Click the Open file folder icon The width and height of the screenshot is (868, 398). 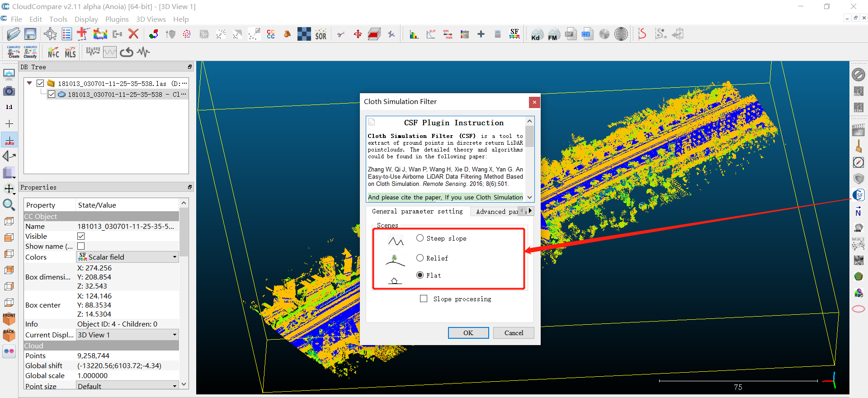click(14, 34)
